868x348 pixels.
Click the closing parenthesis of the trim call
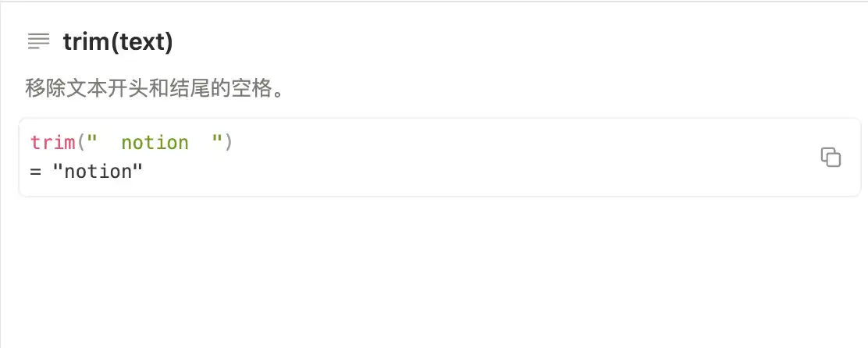[228, 143]
